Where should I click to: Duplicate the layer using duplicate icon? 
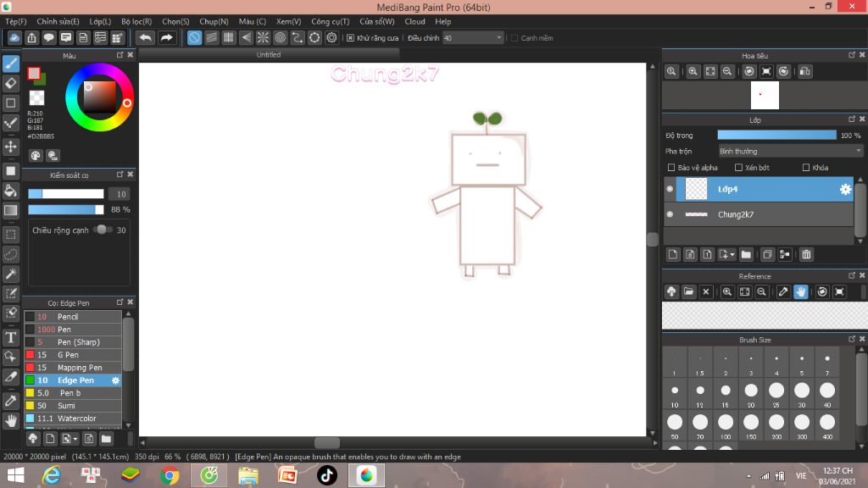tap(766, 254)
